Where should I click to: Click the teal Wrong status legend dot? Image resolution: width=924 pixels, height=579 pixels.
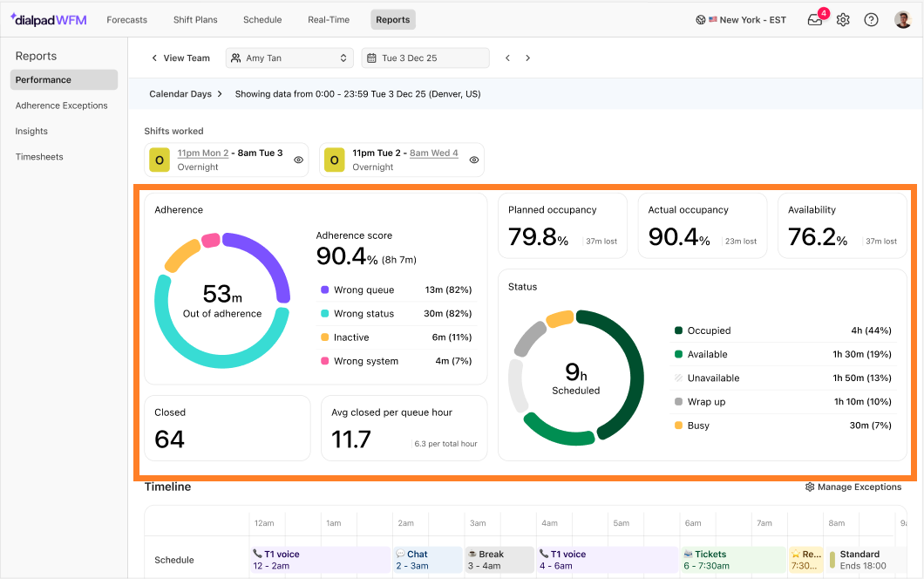pos(324,313)
